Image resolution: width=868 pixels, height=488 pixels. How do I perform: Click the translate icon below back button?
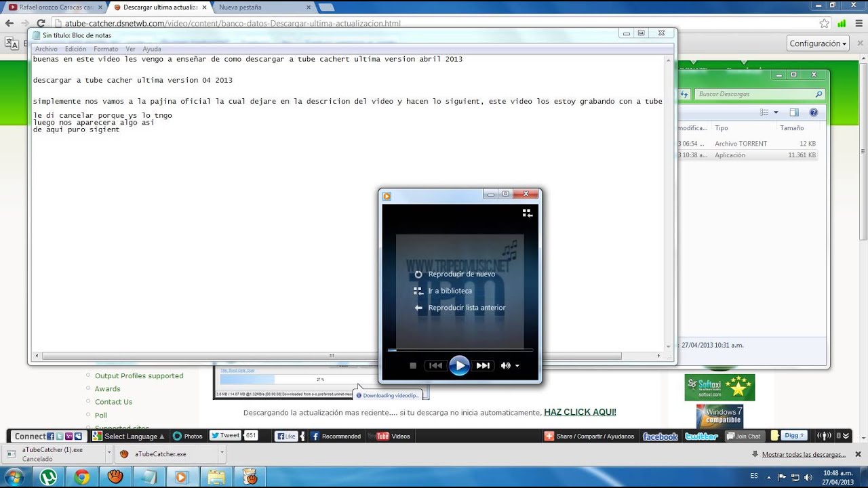click(x=12, y=43)
